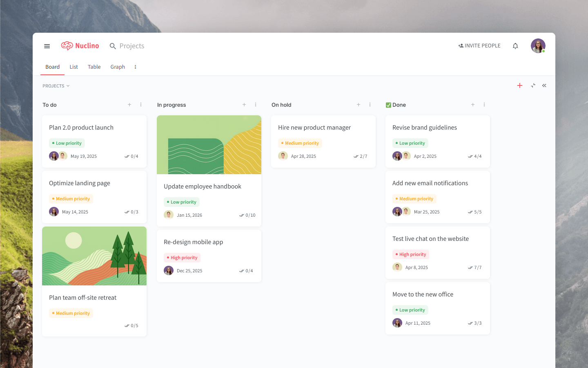Toggle the green checkbox on the Done column

388,105
